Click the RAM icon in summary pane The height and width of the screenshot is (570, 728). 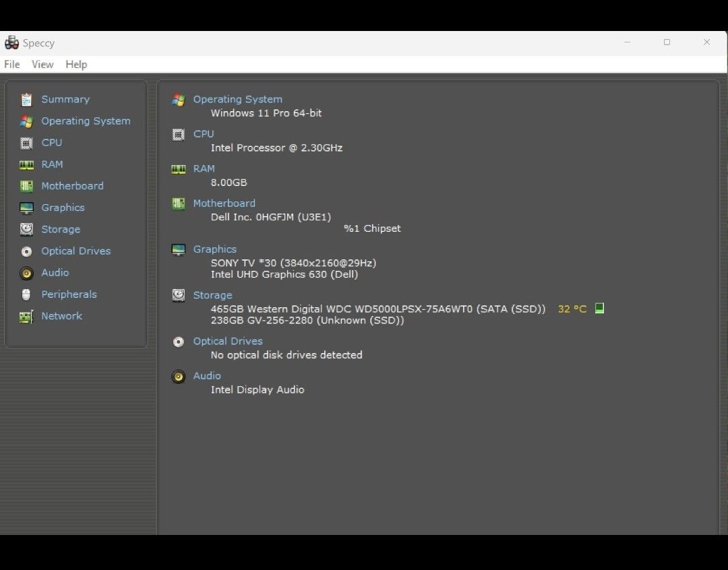pyautogui.click(x=178, y=169)
